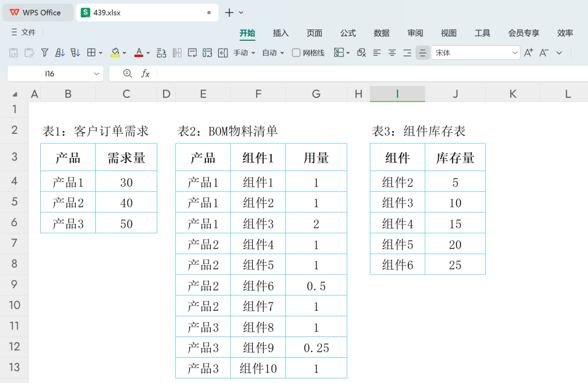Click the freeze panes icon
This screenshot has width=588, height=383.
tap(339, 53)
